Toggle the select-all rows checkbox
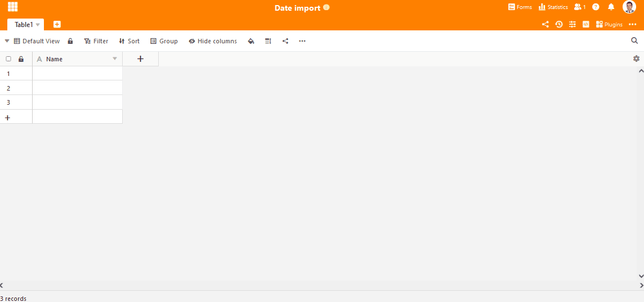 pyautogui.click(x=8, y=59)
